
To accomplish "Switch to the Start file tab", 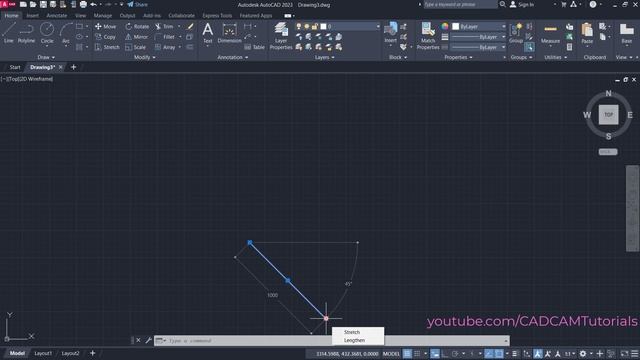I will pos(15,67).
